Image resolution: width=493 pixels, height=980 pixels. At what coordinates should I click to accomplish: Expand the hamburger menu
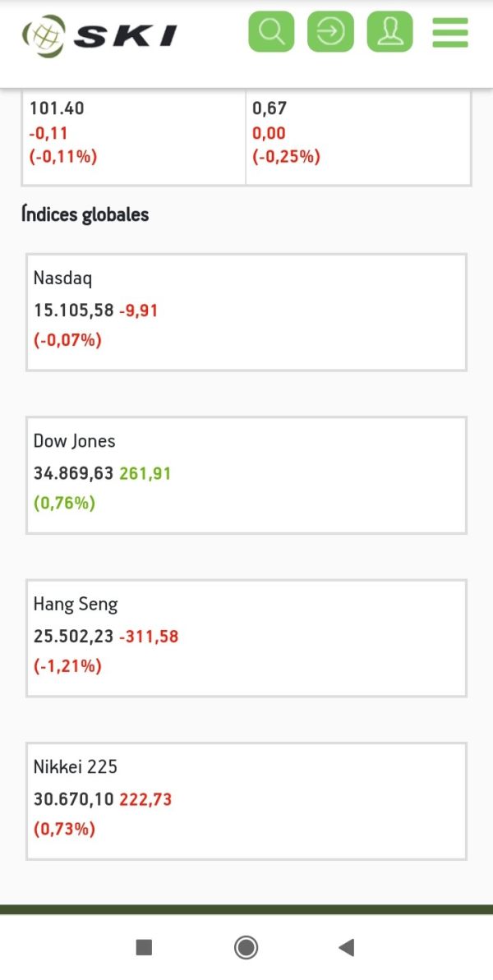pyautogui.click(x=450, y=33)
